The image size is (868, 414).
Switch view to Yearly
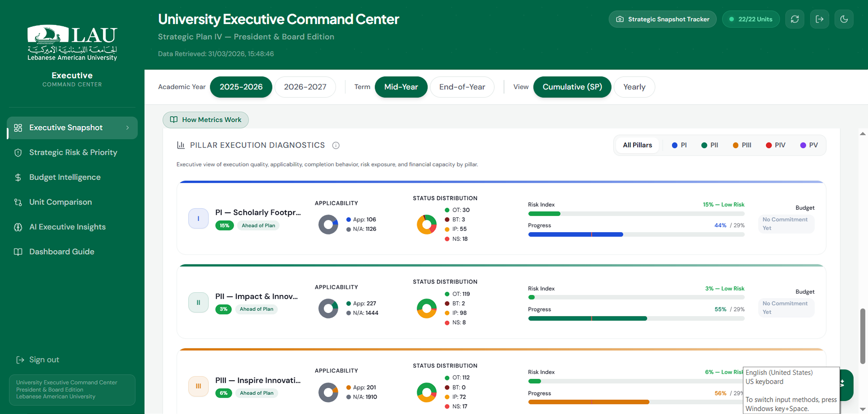634,87
